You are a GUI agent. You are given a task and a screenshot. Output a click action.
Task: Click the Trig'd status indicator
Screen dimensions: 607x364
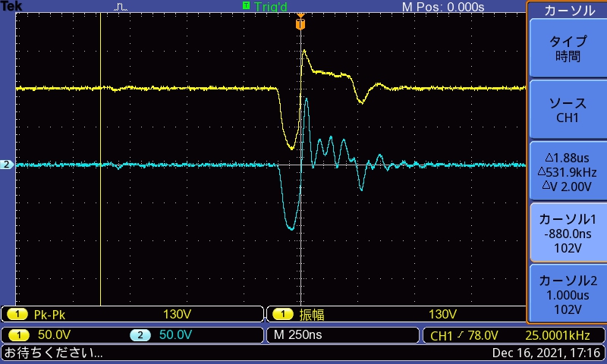click(x=271, y=7)
